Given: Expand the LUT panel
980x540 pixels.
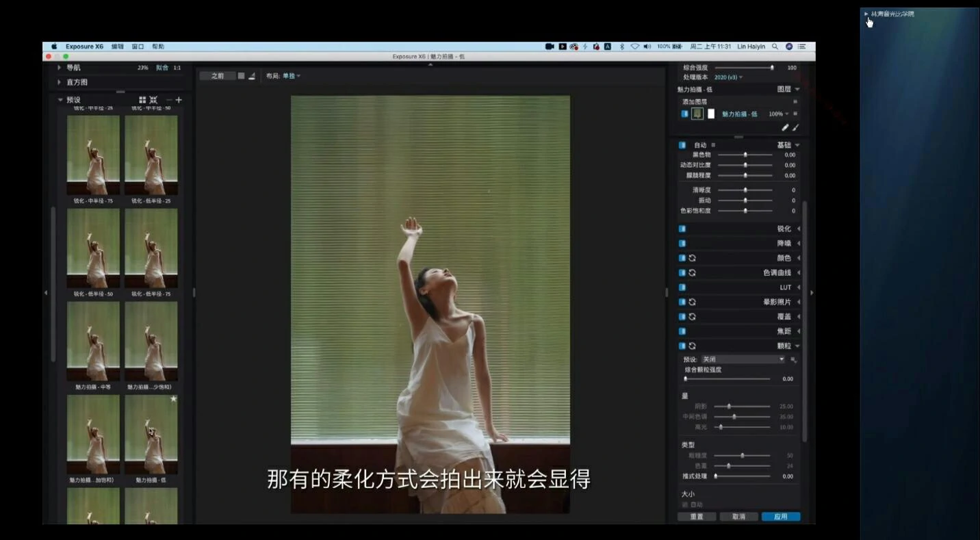Looking at the screenshot, I should point(798,287).
